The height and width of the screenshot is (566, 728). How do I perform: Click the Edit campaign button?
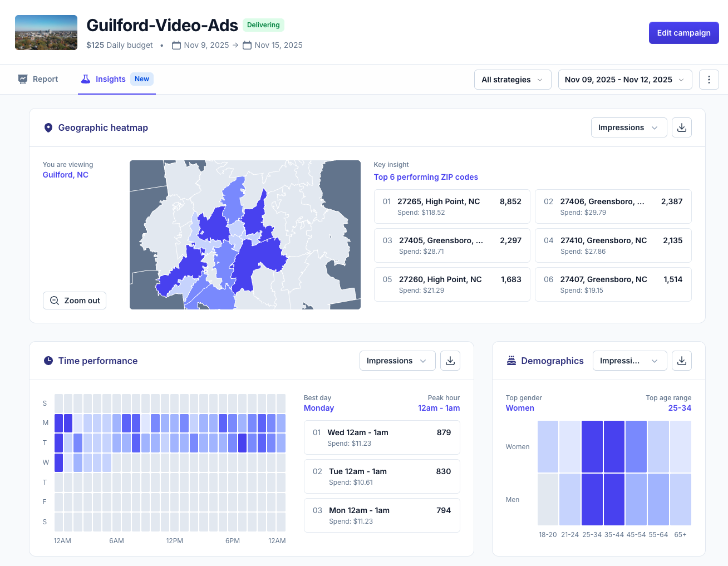pos(683,32)
